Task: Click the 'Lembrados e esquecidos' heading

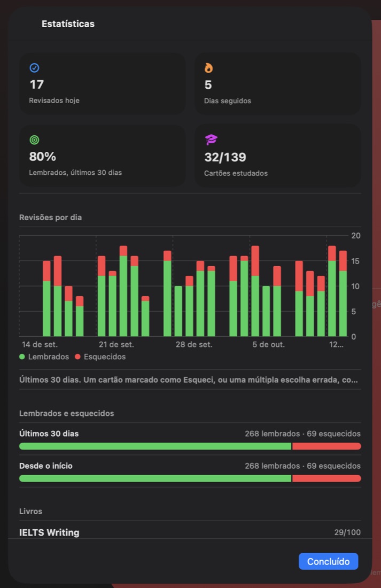Action: click(x=66, y=413)
